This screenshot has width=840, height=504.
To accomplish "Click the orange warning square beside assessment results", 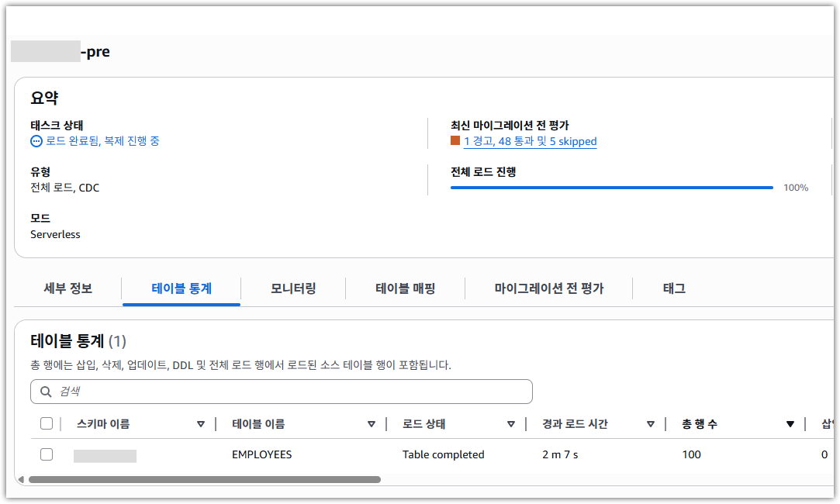I will tap(455, 141).
